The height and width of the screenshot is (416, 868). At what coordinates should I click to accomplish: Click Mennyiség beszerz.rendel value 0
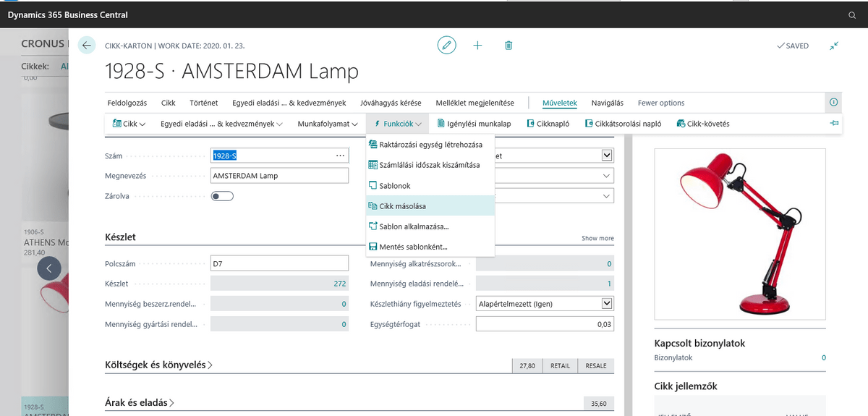279,304
